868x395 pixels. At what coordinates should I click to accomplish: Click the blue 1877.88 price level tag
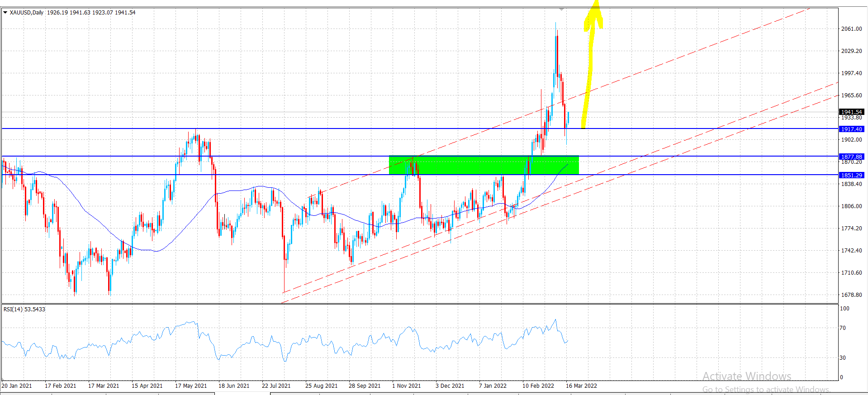851,157
